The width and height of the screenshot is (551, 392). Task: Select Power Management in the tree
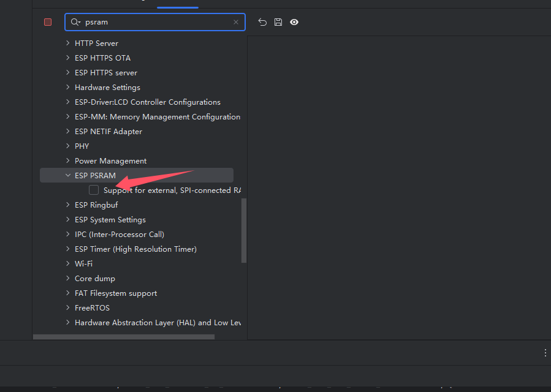110,160
